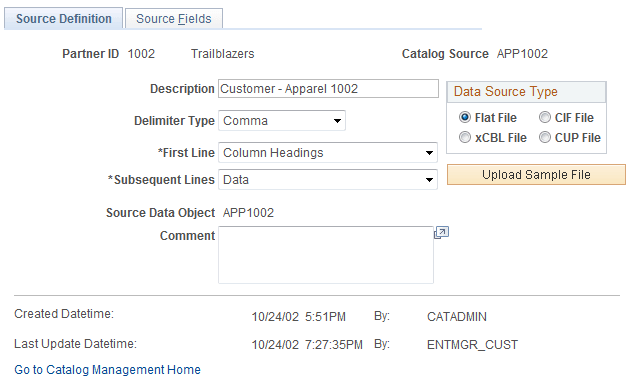Image resolution: width=638 pixels, height=384 pixels.
Task: Click into the Description input field
Action: pos(328,89)
